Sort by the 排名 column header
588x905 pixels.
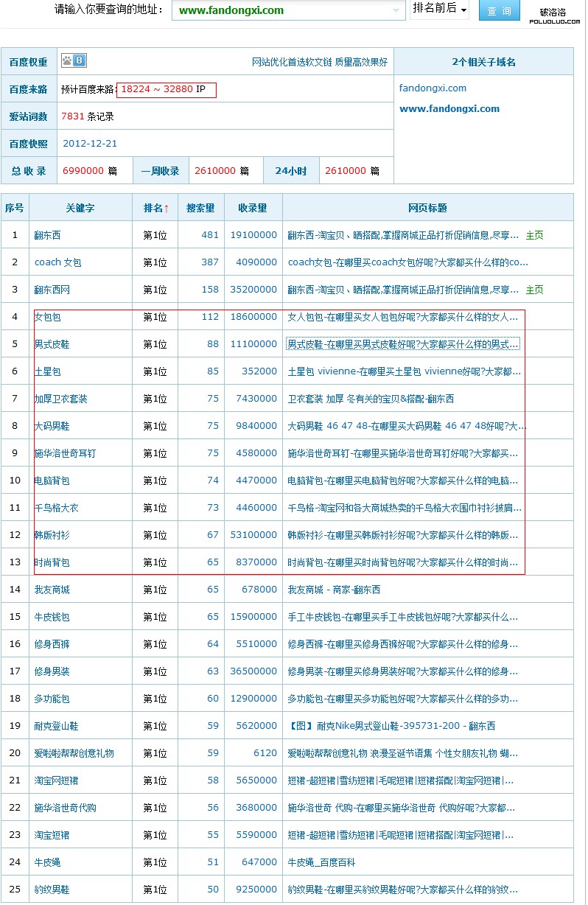[x=155, y=209]
